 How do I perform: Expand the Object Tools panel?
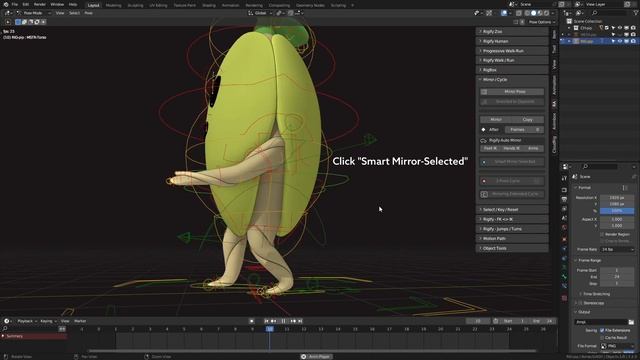click(512, 248)
